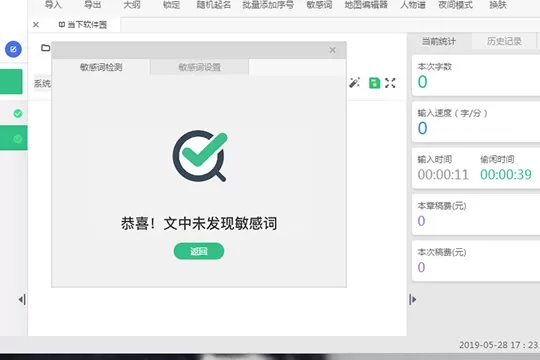Click the 本次稿费(元) label
540x360 pixels.
(442, 252)
